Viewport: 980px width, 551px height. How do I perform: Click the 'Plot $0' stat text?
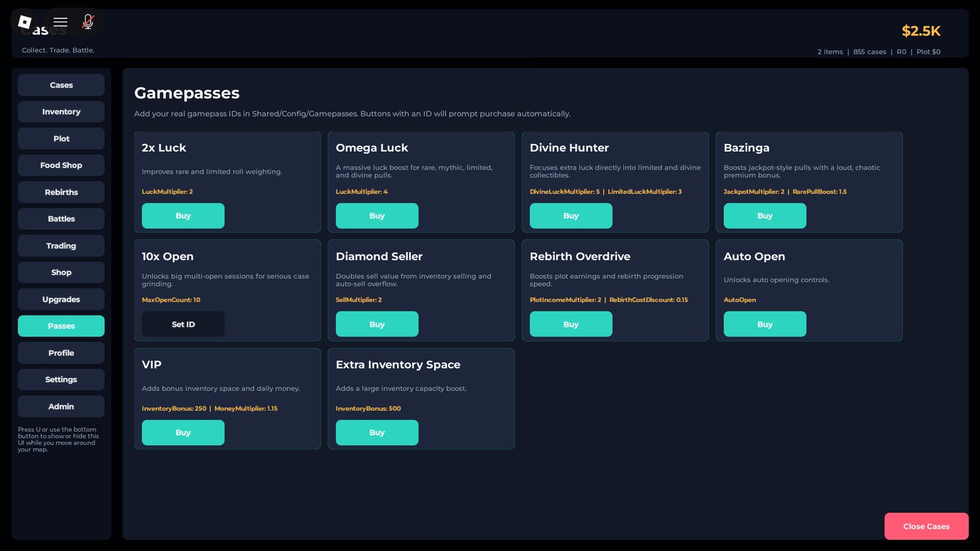(928, 52)
